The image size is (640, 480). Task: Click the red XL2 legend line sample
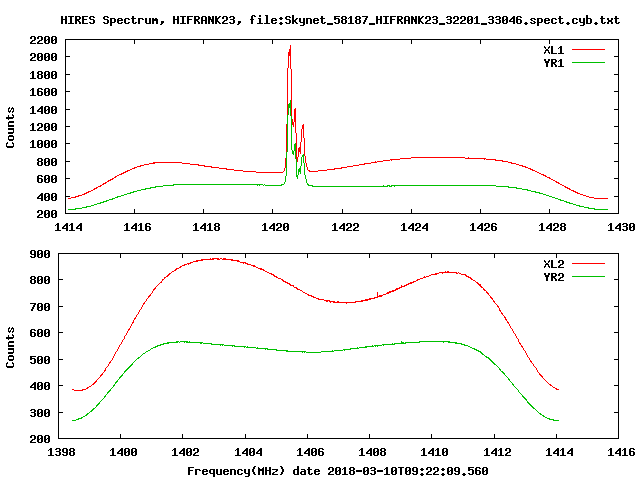pyautogui.click(x=588, y=264)
